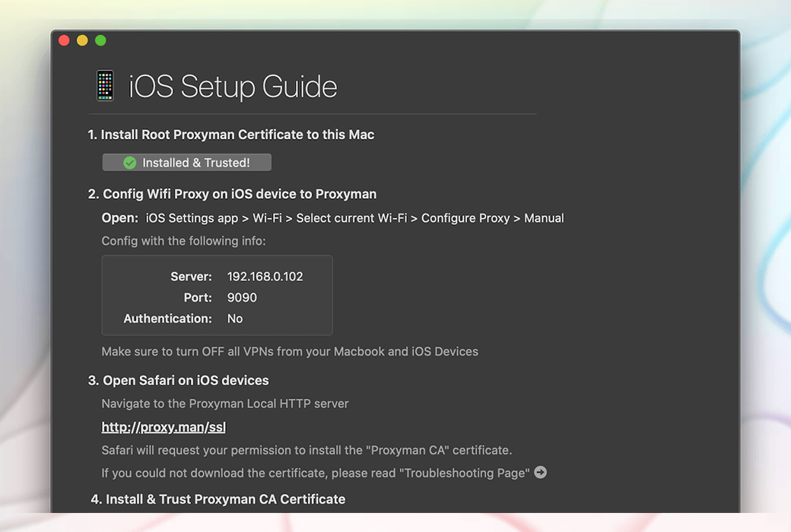Open Troubleshooting Page via the arrow icon
This screenshot has height=532, width=791.
540,473
